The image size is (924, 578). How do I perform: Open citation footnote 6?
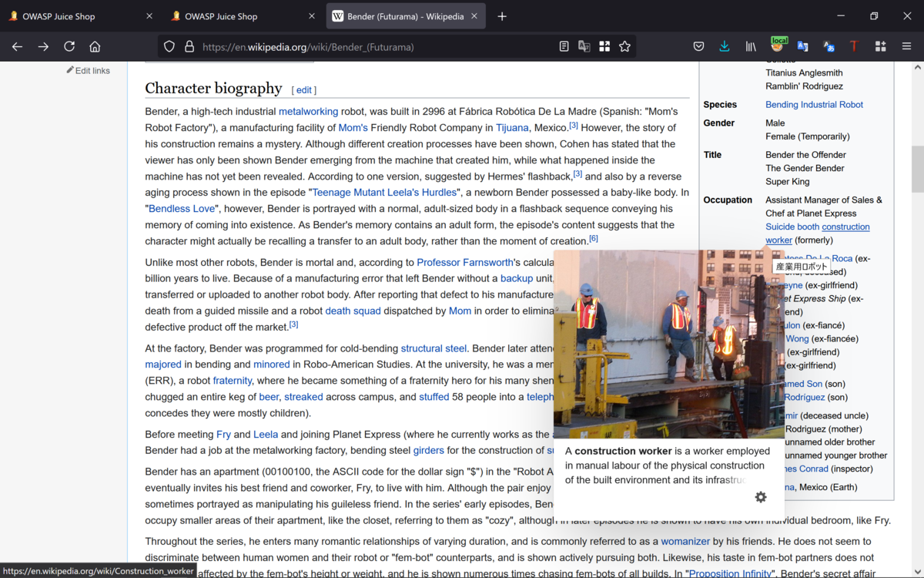594,239
